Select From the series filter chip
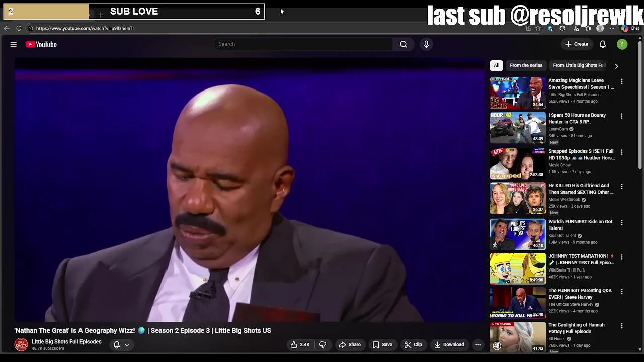644x362 pixels. [526, 65]
